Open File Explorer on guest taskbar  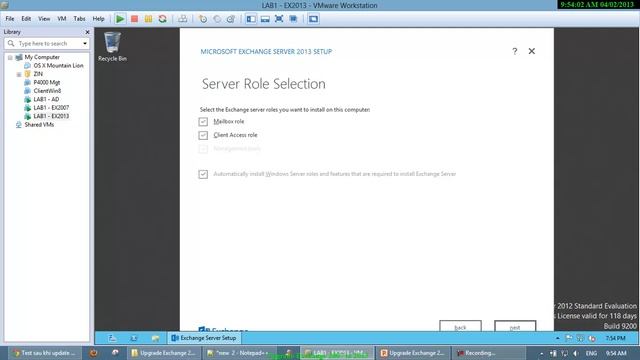click(155, 338)
